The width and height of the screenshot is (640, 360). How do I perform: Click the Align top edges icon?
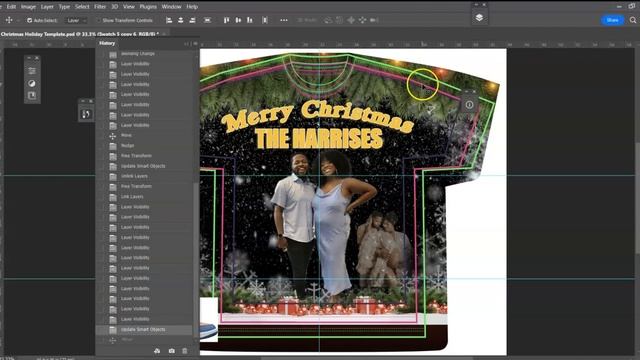click(227, 20)
